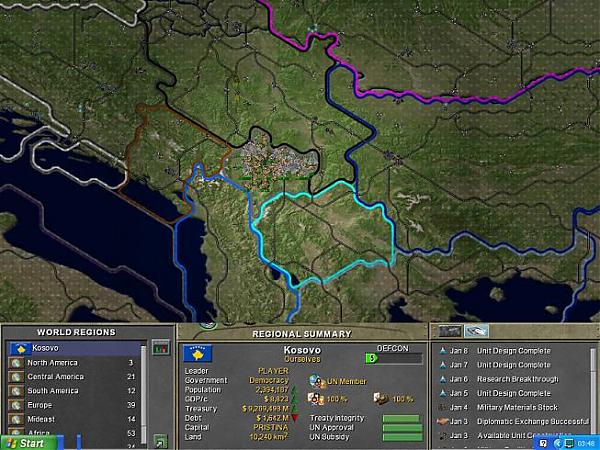The width and height of the screenshot is (600, 450).
Task: Select the highlighted second news panel tab
Action: 476,331
